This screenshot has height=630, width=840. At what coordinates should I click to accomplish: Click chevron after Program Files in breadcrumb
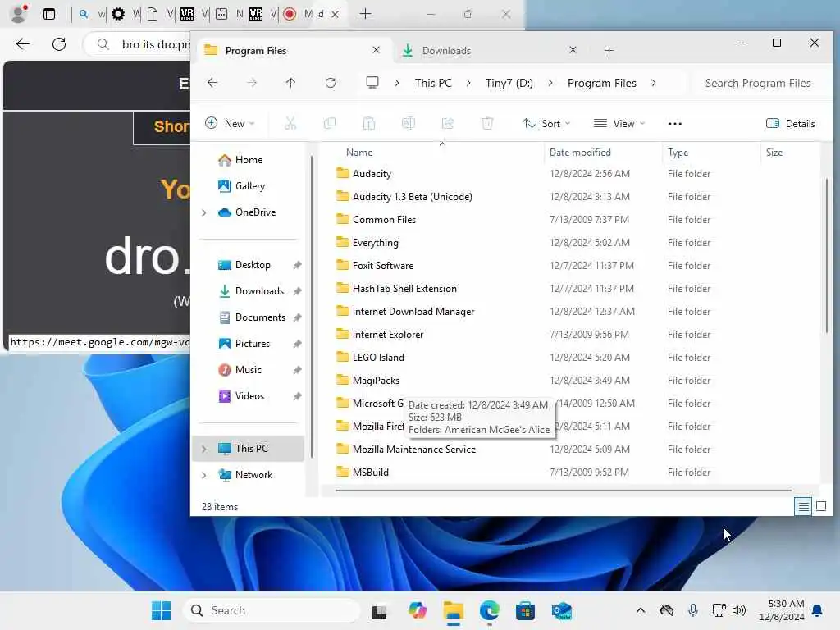click(654, 83)
